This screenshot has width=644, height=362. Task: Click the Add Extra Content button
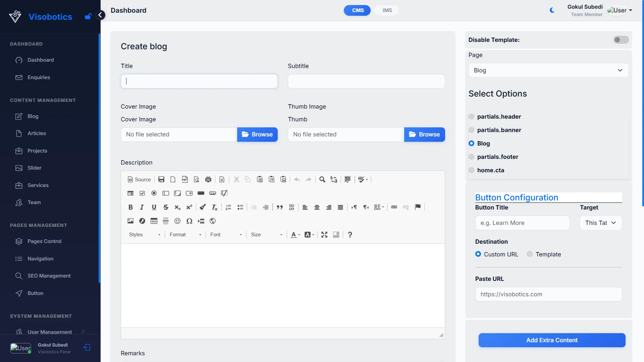[552, 340]
